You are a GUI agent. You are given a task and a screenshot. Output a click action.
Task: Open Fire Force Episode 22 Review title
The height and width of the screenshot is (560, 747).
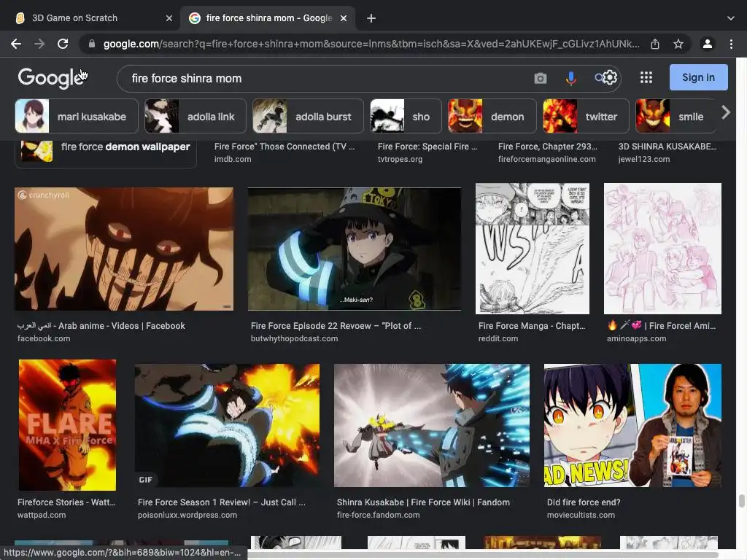(336, 326)
